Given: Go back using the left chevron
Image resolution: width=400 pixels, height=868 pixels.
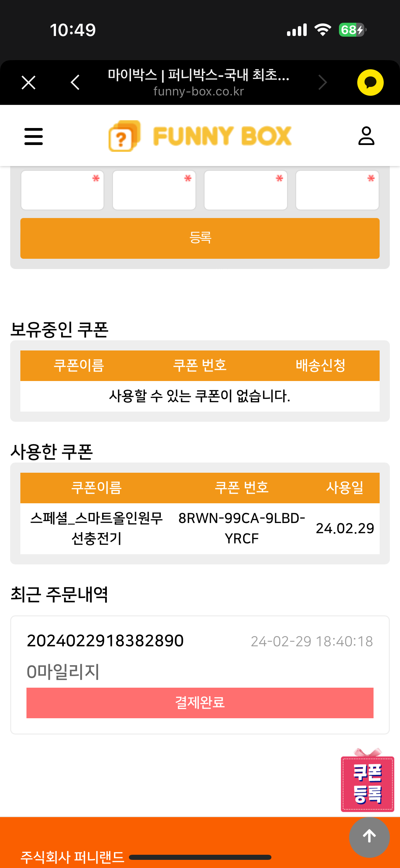Looking at the screenshot, I should 75,83.
